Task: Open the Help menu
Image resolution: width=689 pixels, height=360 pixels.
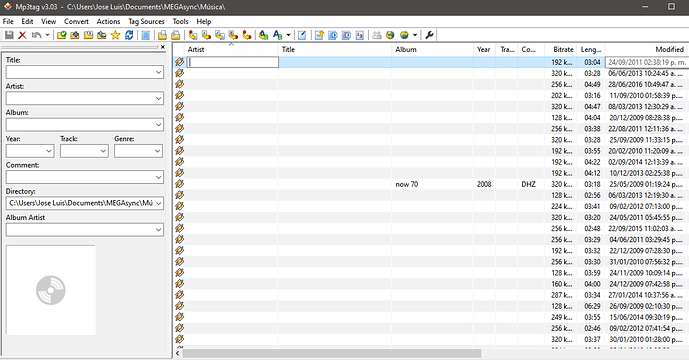Action: click(203, 21)
